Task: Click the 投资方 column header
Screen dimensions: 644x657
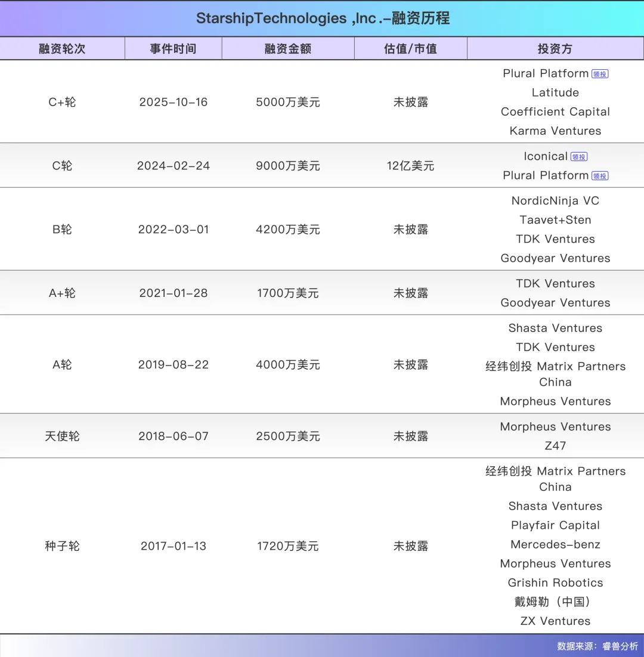Action: click(555, 49)
